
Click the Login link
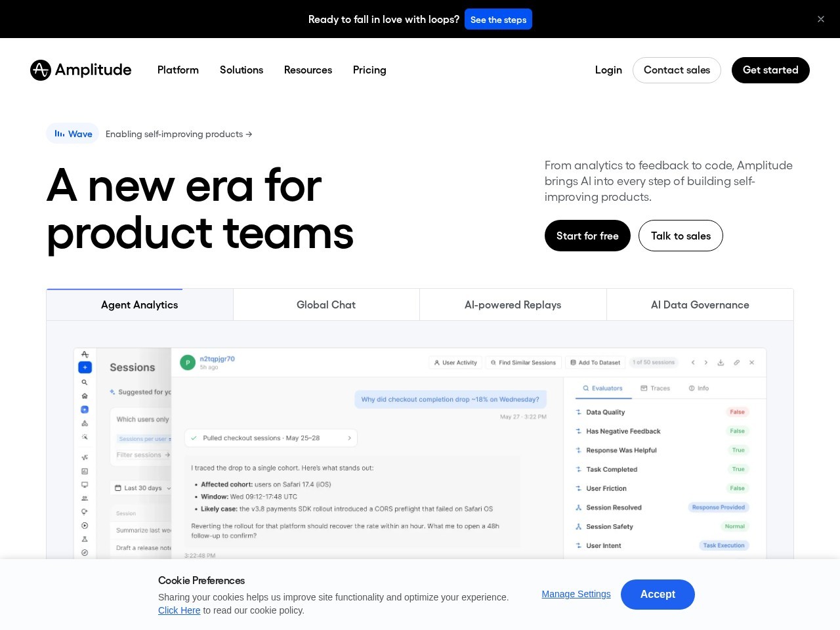(x=608, y=70)
